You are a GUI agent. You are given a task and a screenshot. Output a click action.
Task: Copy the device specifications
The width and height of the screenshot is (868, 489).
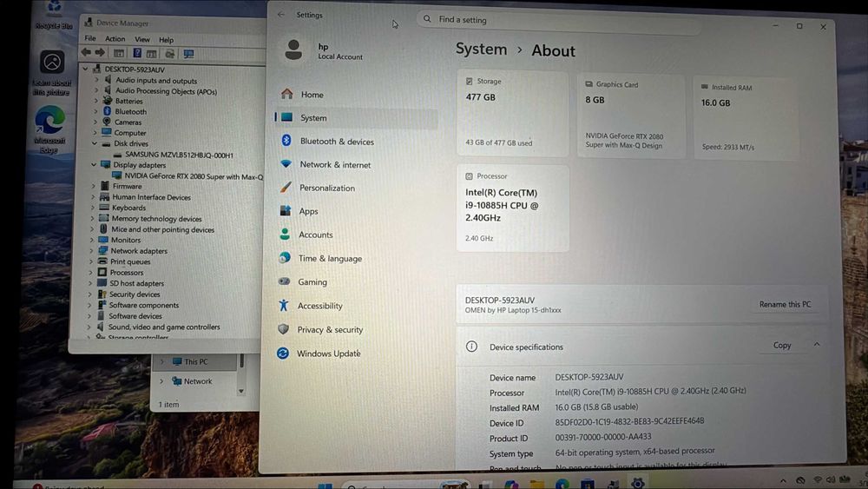pos(782,345)
